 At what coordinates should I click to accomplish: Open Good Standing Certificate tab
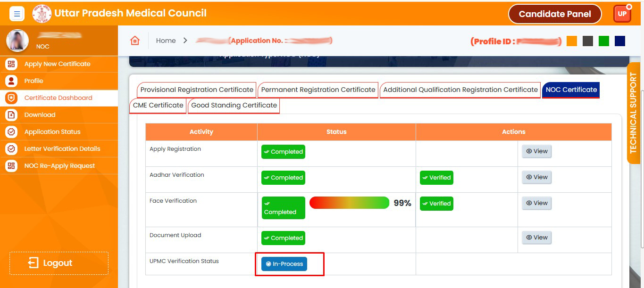tap(234, 106)
